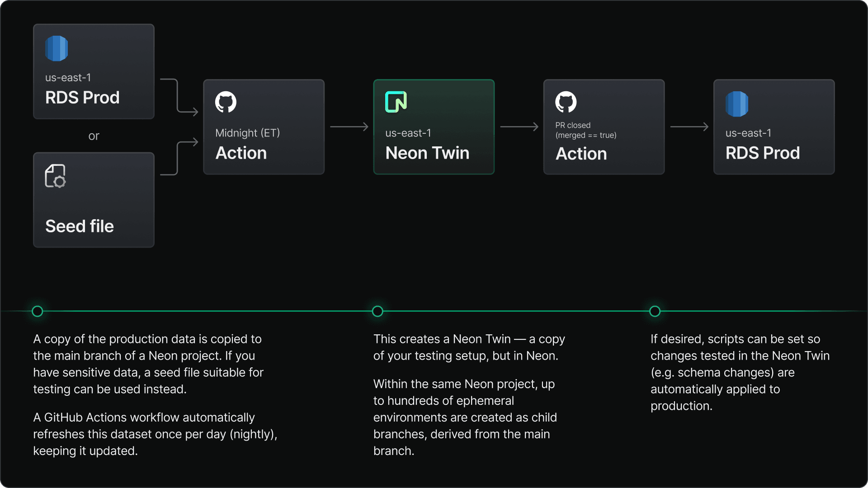Viewport: 868px width, 488px height.
Task: Select the Seed file card title
Action: click(80, 226)
